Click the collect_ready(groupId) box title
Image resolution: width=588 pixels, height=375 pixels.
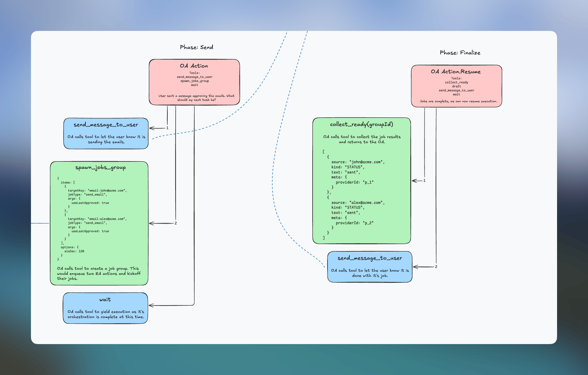361,124
